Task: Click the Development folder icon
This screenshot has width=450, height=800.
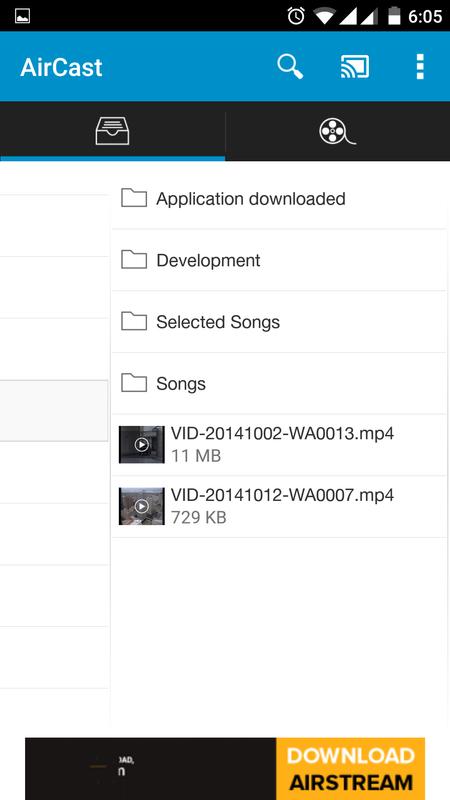Action: [x=134, y=260]
